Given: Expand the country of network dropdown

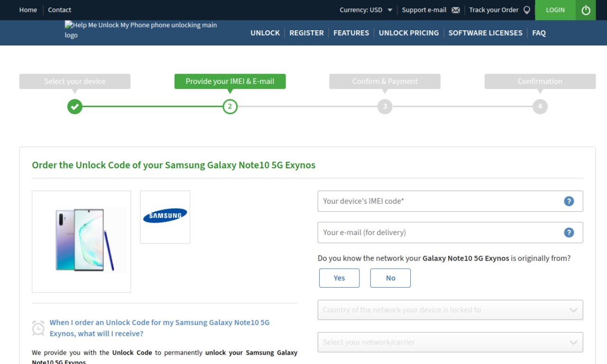Looking at the screenshot, I should (450, 310).
